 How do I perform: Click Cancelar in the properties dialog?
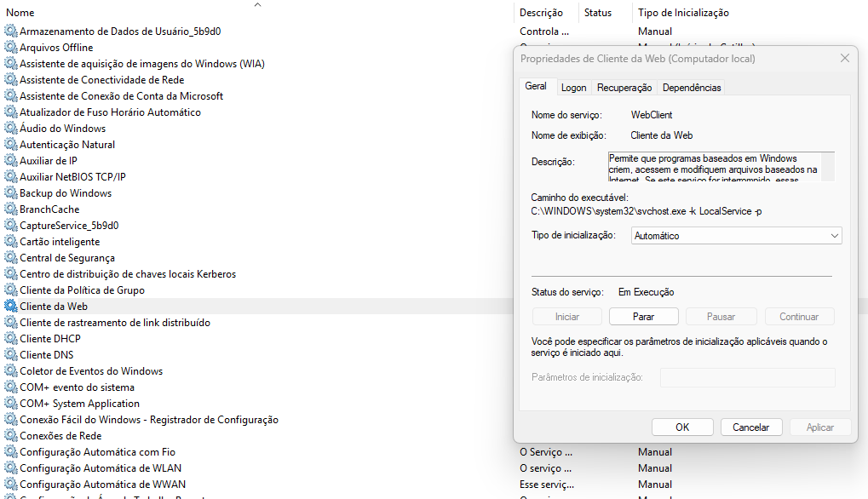click(x=750, y=427)
